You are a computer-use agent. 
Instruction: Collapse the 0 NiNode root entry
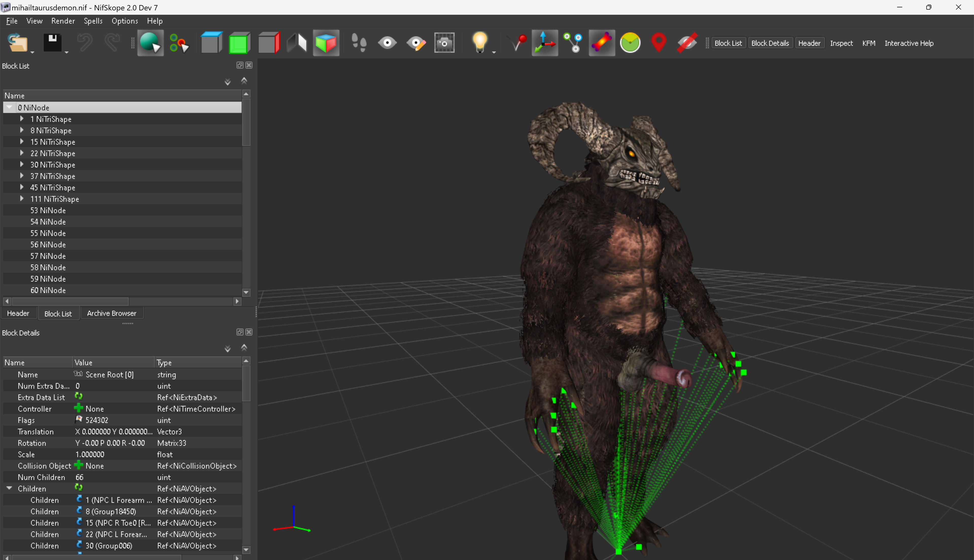point(9,107)
